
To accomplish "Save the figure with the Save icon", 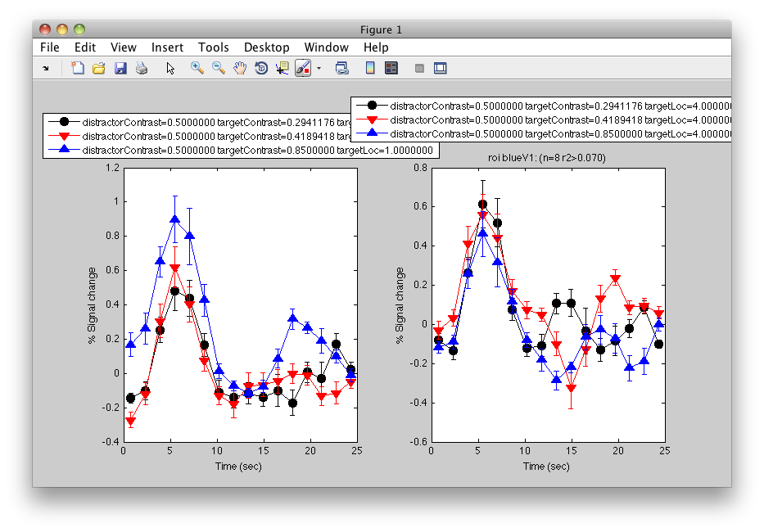I will point(120,68).
